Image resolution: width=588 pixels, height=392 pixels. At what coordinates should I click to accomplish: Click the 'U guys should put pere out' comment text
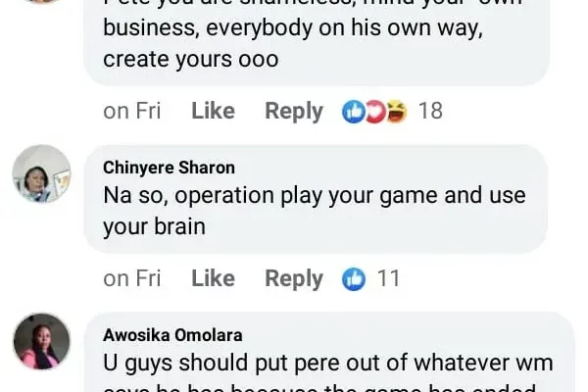(x=323, y=364)
